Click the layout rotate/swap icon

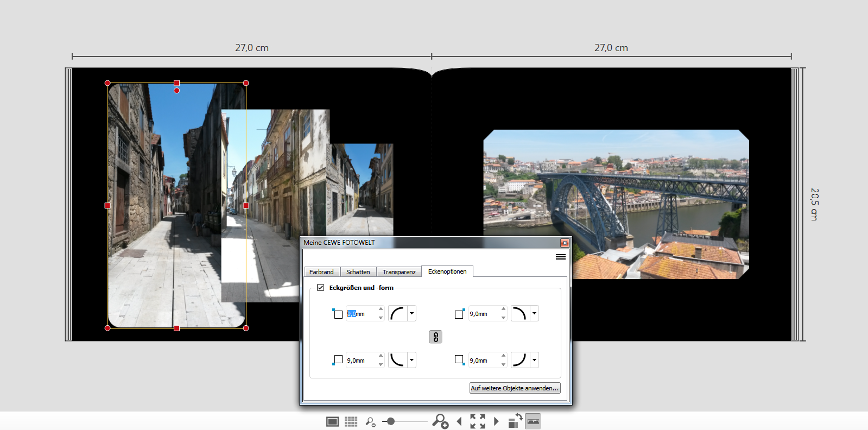tap(515, 421)
